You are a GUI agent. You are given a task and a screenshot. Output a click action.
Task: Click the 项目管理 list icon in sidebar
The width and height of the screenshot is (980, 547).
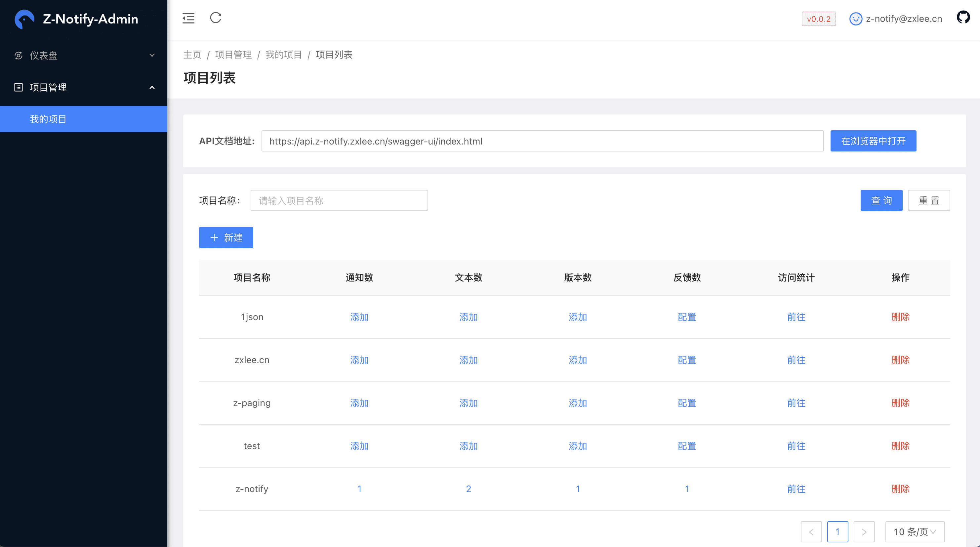point(18,88)
